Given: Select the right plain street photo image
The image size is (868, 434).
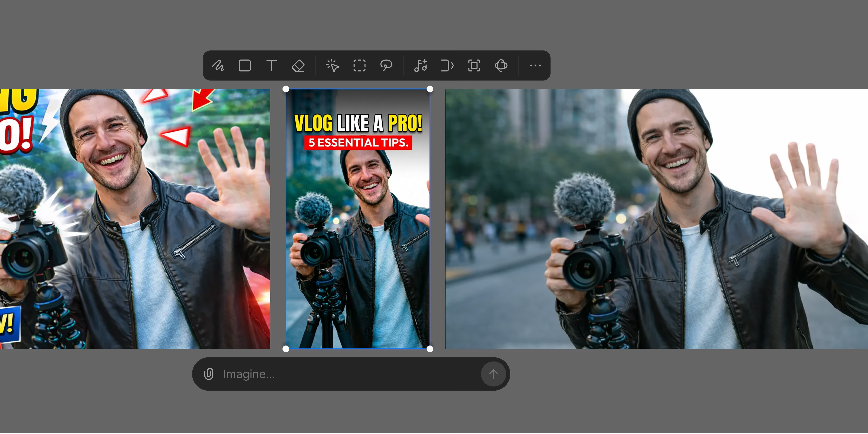Looking at the screenshot, I should tap(657, 219).
